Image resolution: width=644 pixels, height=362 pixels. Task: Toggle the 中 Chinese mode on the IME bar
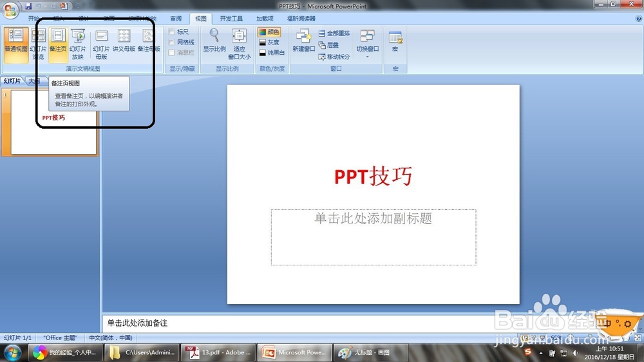(x=607, y=323)
